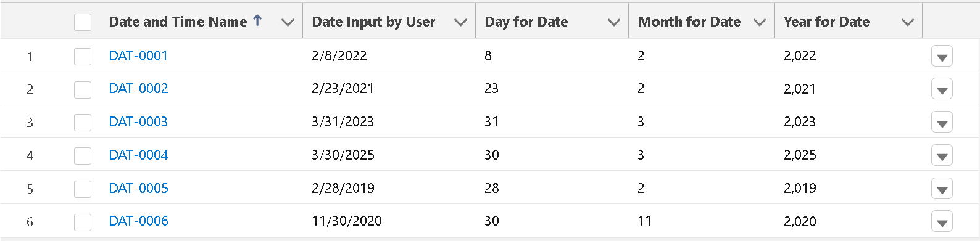Open Year for Date column dropdown
Screen dimensions: 980x241
907,22
